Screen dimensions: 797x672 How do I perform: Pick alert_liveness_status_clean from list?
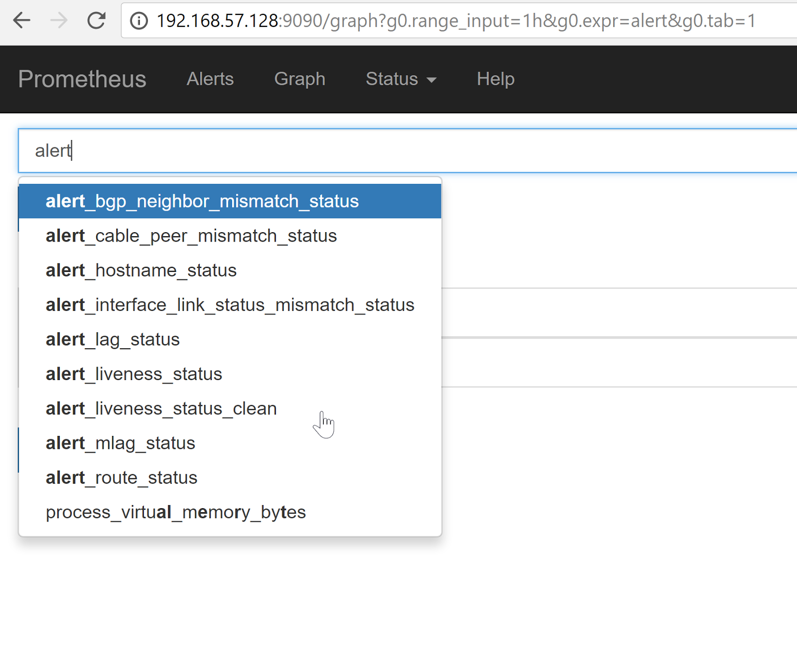click(x=161, y=408)
